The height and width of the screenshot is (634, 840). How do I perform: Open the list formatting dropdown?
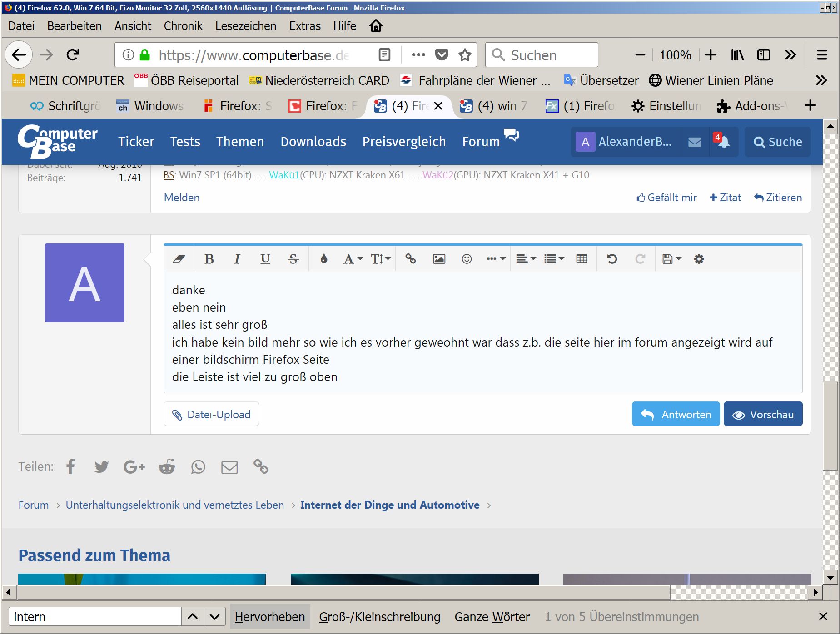click(554, 259)
